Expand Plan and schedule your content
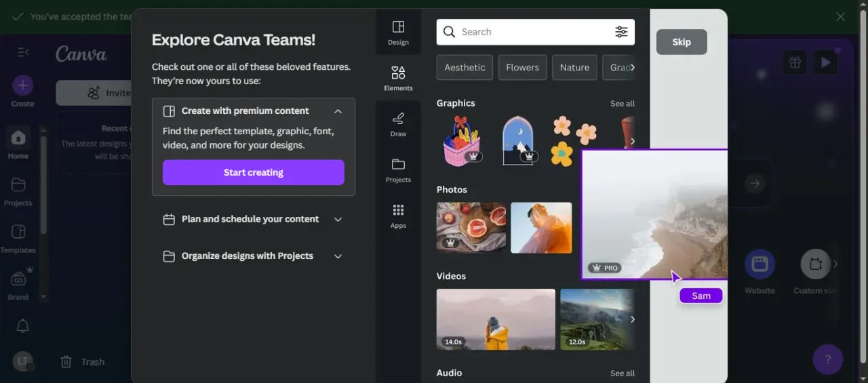 click(338, 220)
